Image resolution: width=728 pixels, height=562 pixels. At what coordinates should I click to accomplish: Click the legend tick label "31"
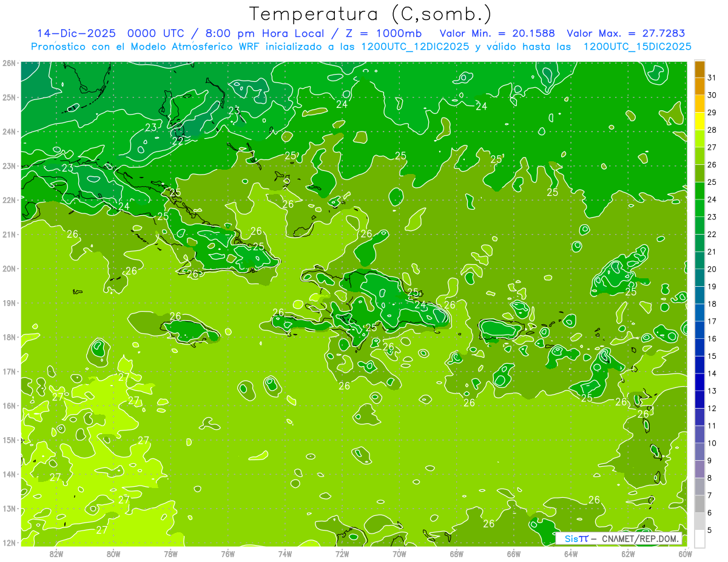coord(711,78)
